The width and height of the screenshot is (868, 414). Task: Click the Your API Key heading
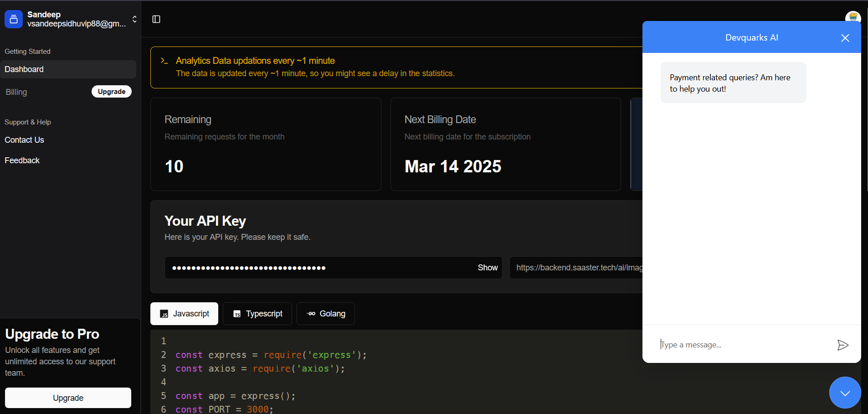205,221
